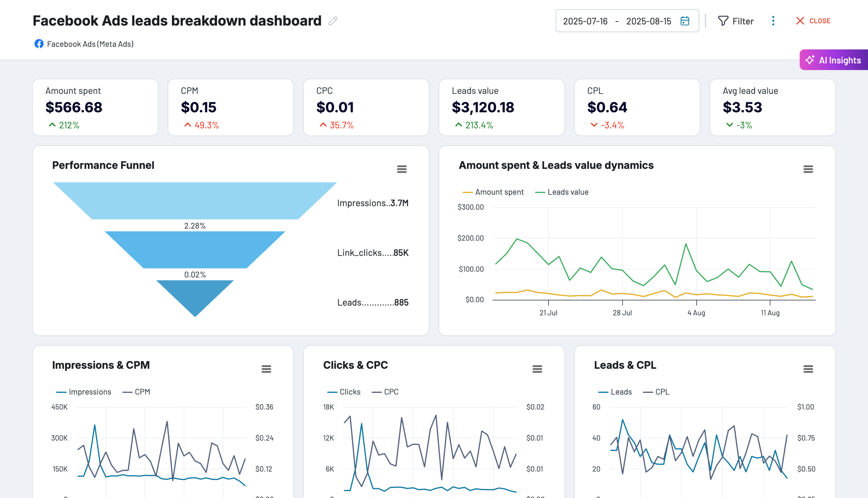Image resolution: width=868 pixels, height=498 pixels.
Task: Open options for the Impressions & CPM chart
Action: pyautogui.click(x=266, y=369)
